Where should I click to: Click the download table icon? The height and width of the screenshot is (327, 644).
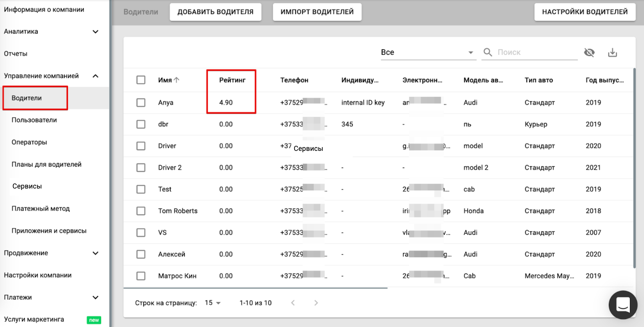click(612, 52)
